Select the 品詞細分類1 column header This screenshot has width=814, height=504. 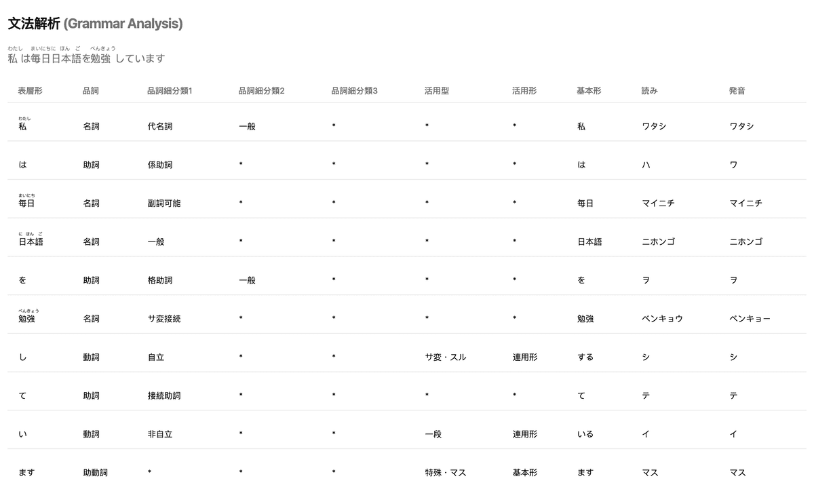click(x=170, y=90)
